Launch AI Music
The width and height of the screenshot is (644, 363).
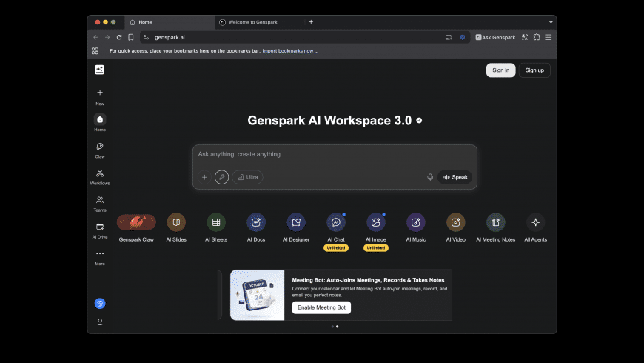point(416,227)
